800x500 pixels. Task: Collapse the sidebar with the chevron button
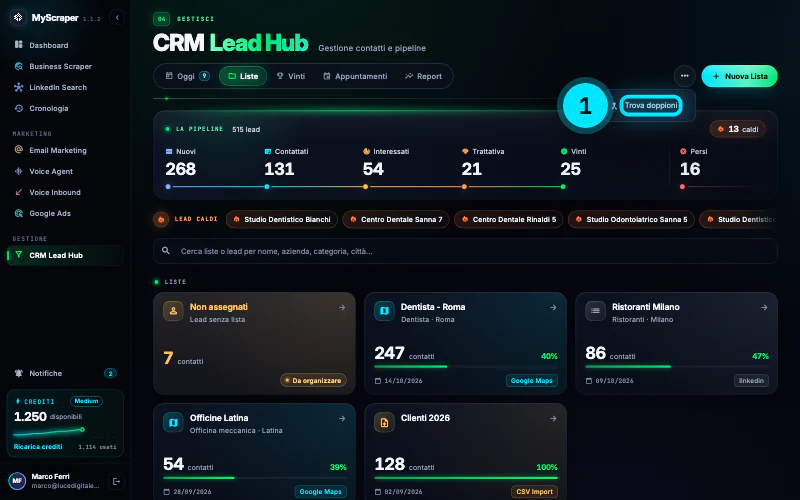[x=117, y=17]
